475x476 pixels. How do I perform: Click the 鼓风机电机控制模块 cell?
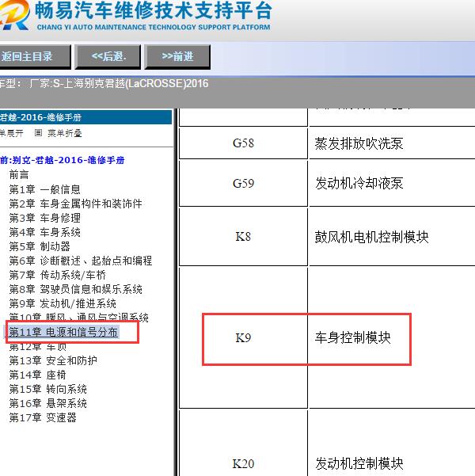[392, 237]
